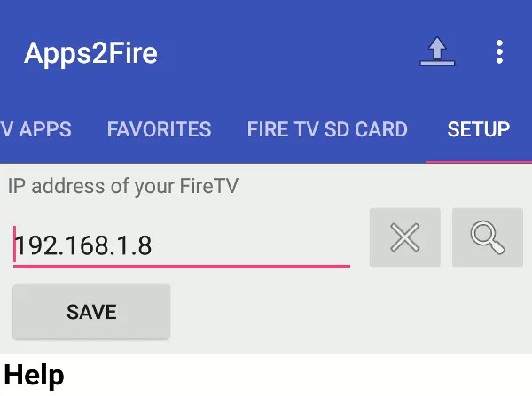The image size is (532, 396).
Task: Open the Fire TV SD Card tab
Action: pyautogui.click(x=327, y=129)
